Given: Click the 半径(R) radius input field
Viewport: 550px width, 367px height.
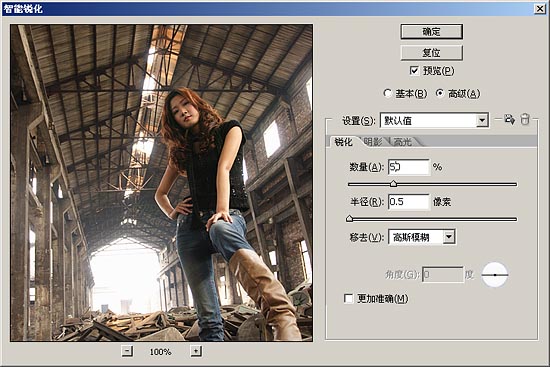Looking at the screenshot, I should click(409, 202).
